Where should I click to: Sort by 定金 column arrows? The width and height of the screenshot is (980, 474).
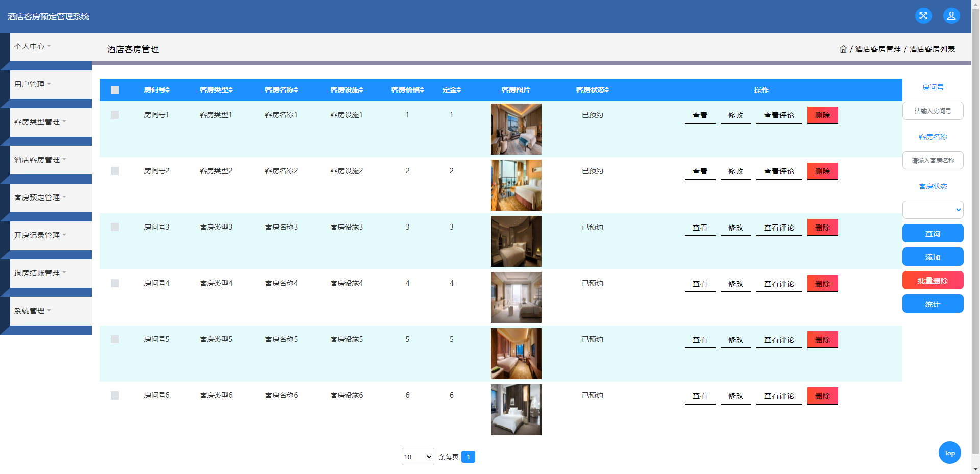[x=459, y=90]
